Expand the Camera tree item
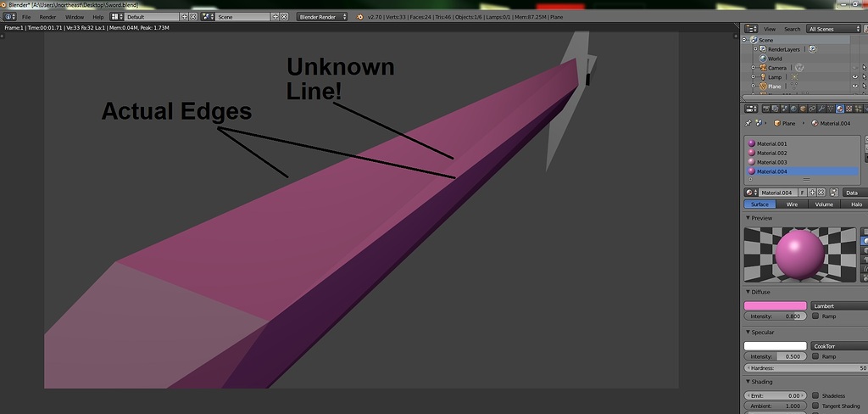This screenshot has height=414, width=868. tap(753, 68)
